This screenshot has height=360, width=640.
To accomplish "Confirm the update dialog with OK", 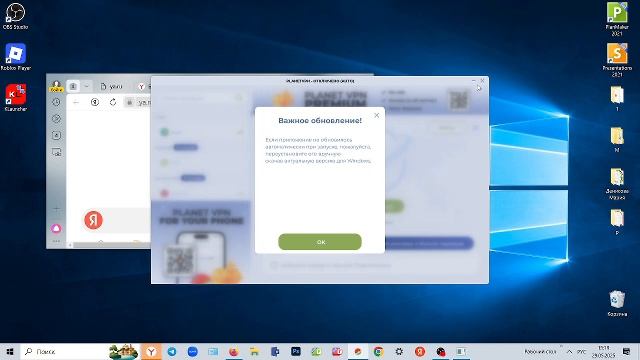I will (x=320, y=242).
